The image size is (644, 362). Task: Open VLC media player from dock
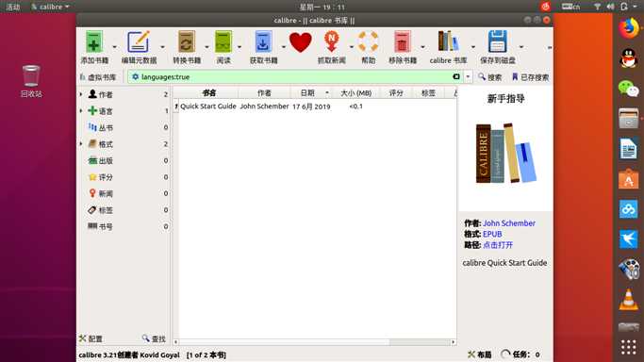pos(628,299)
